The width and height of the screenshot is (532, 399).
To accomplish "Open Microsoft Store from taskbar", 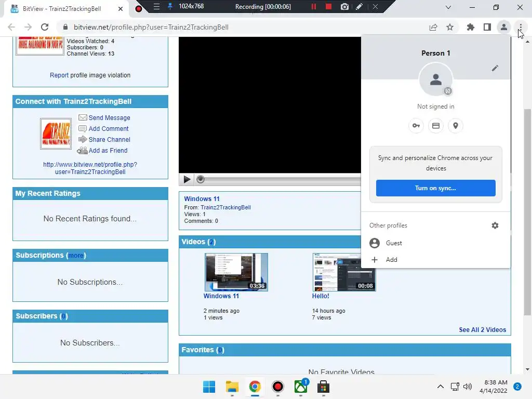I will 323,387.
